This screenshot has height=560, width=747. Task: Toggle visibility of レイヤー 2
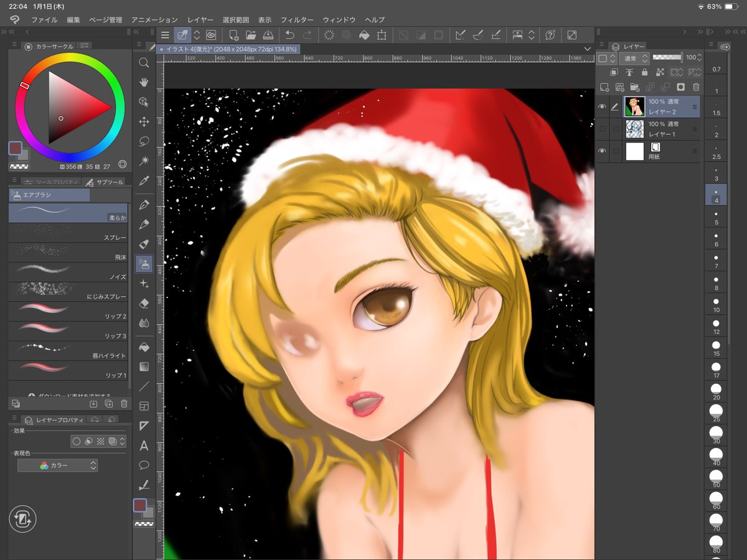[x=602, y=107]
